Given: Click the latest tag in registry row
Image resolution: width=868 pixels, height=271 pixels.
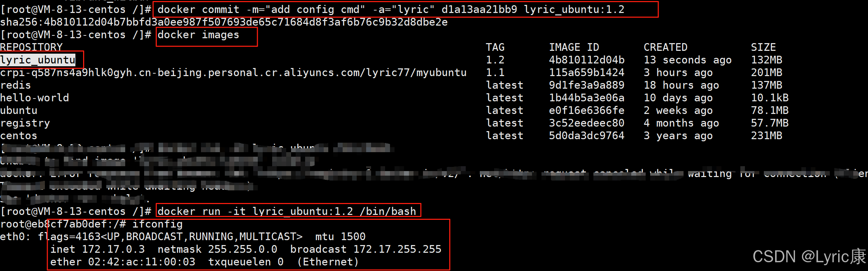Looking at the screenshot, I should [504, 123].
